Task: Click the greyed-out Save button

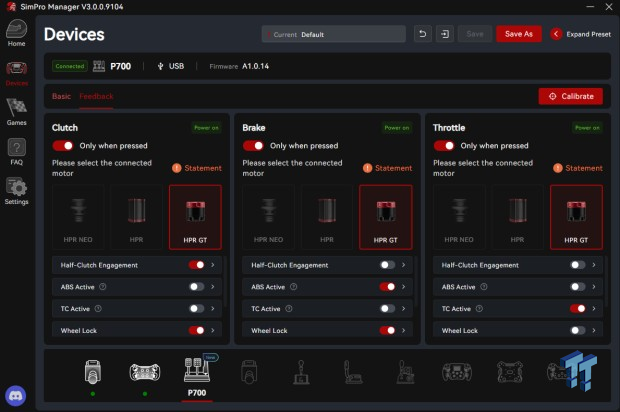Action: (475, 34)
